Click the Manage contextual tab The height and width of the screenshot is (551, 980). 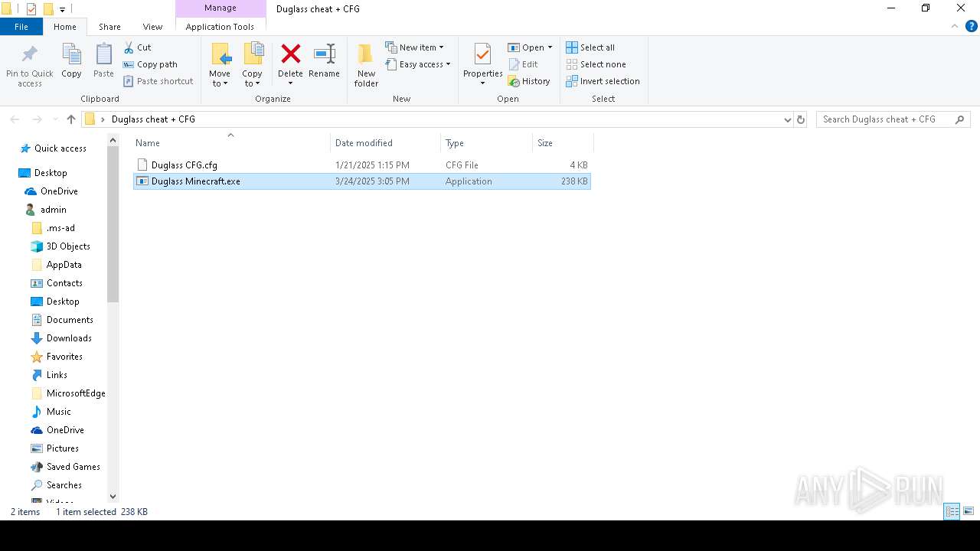point(220,8)
